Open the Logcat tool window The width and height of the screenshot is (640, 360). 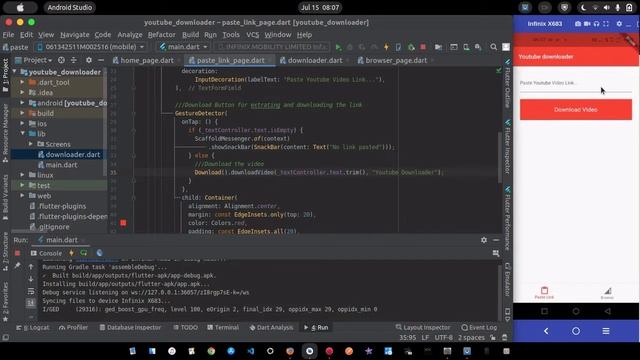pyautogui.click(x=33, y=328)
